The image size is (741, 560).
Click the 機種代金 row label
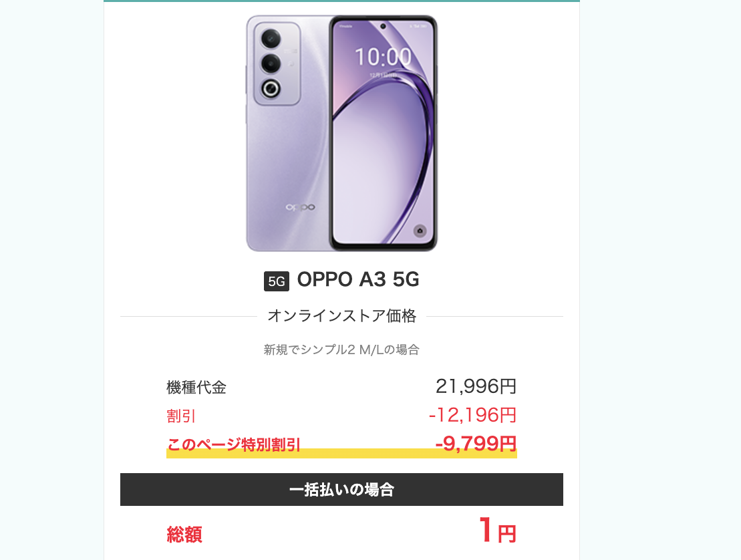tap(196, 388)
